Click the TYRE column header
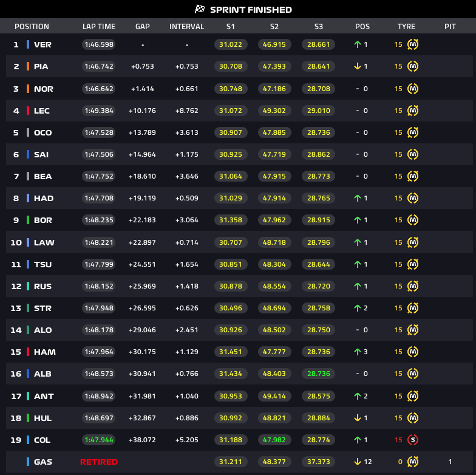 (x=406, y=27)
